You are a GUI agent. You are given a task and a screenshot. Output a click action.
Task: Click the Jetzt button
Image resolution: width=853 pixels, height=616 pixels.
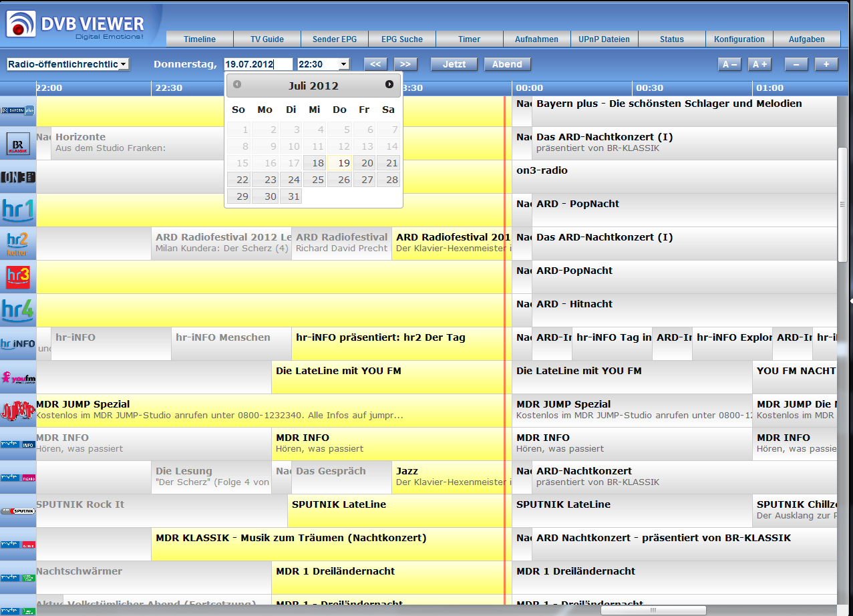tap(454, 64)
